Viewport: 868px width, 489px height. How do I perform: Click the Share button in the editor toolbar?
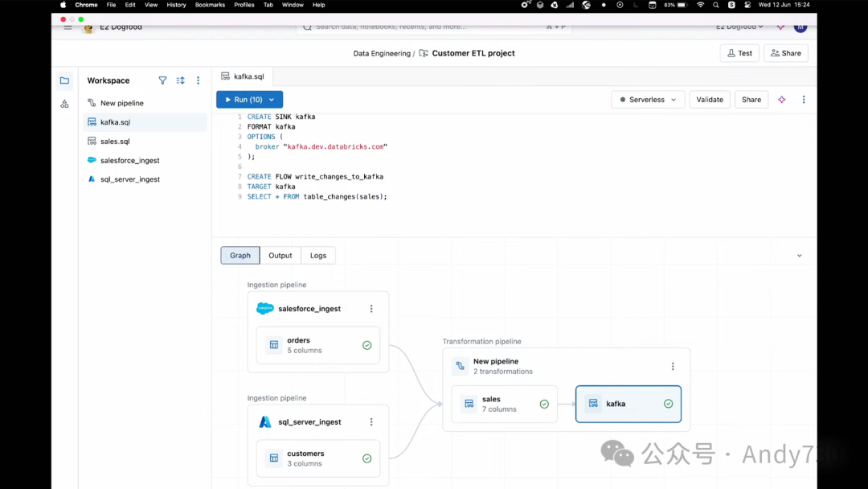point(751,100)
